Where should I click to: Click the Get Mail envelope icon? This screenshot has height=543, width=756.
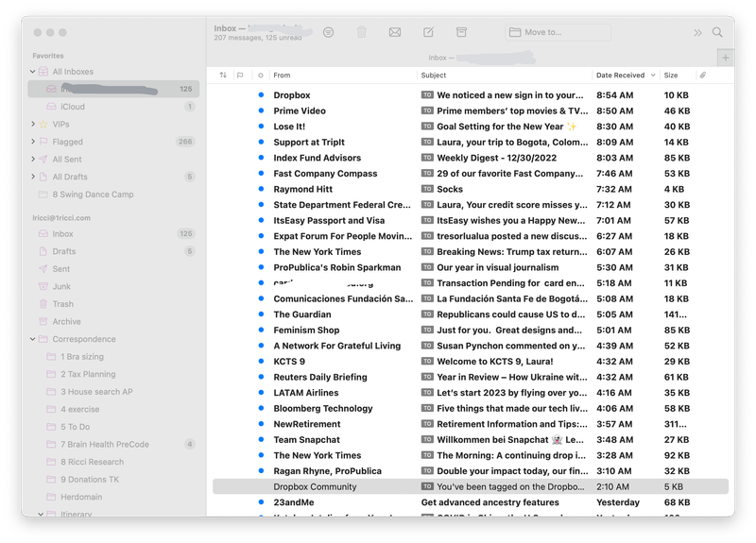click(x=395, y=32)
